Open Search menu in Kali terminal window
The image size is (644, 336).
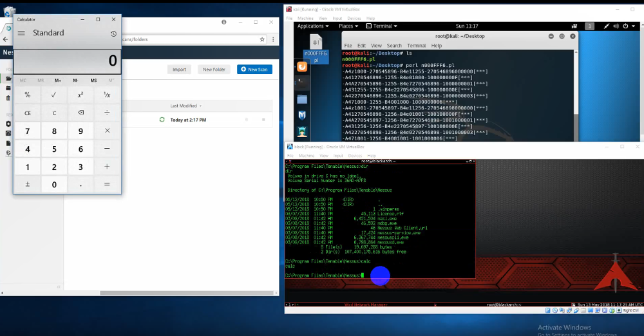tap(394, 46)
